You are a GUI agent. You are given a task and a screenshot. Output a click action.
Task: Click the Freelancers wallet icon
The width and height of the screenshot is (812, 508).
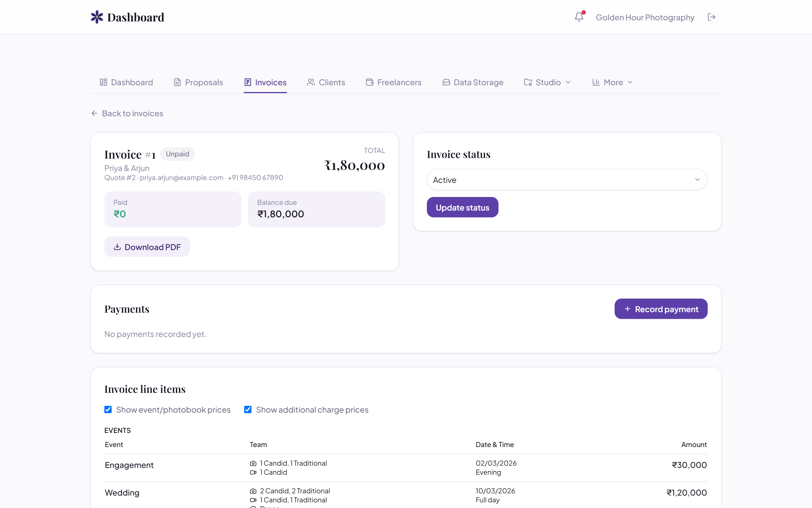coord(369,82)
